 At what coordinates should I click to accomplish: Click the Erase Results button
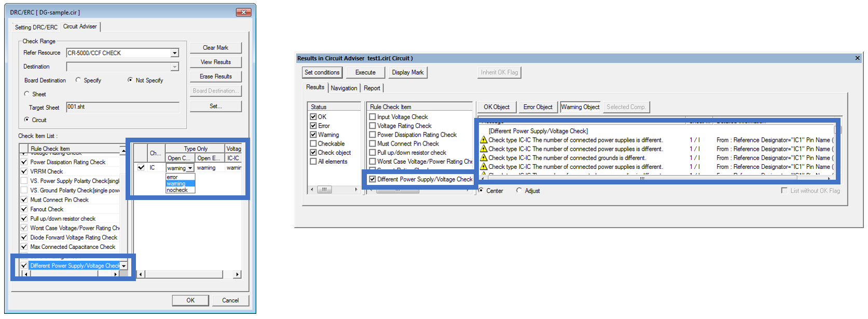coord(215,76)
